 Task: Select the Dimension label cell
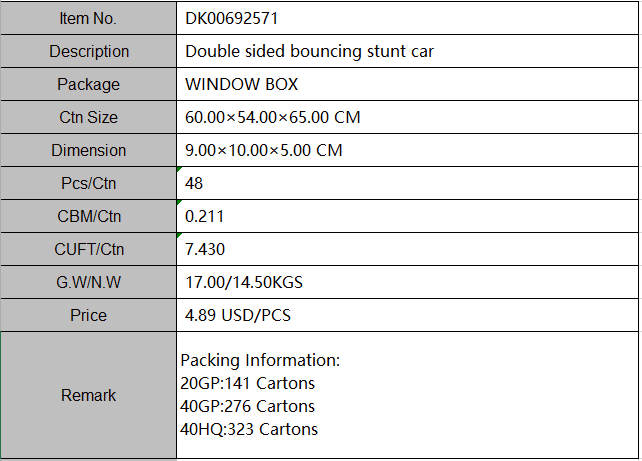click(88, 150)
